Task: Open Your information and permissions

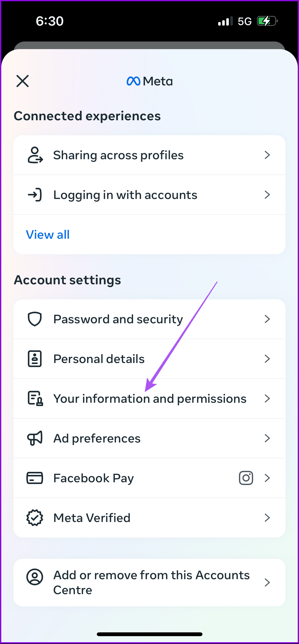Action: 149,398
